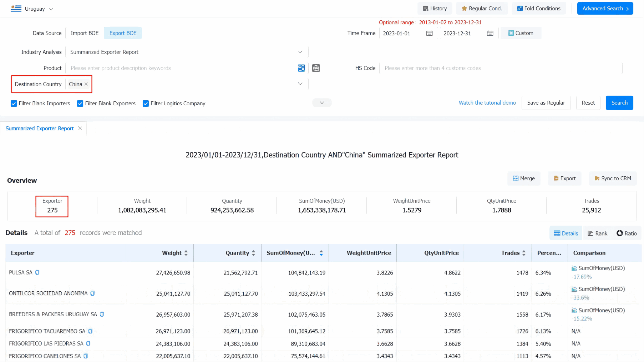644x362 pixels.
Task: Open Watch the tutorial demo link
Action: coord(487,103)
